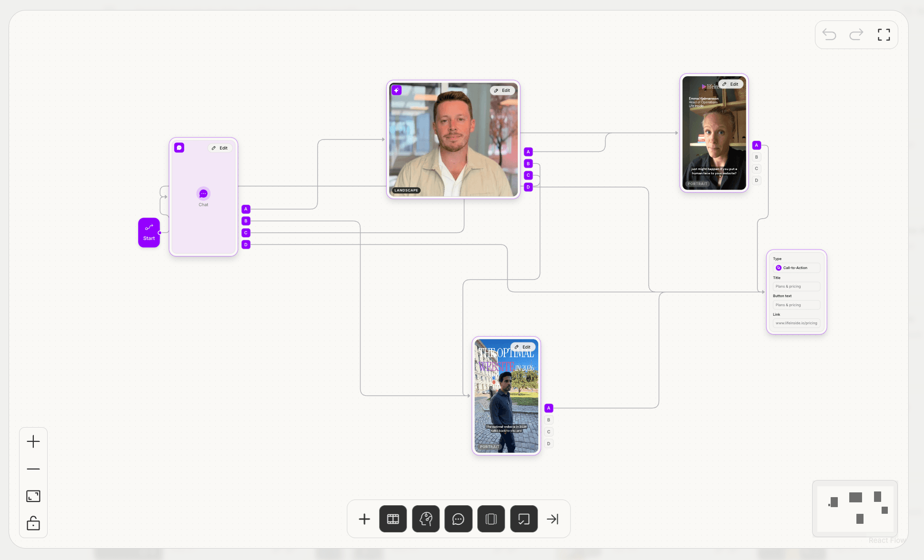The width and height of the screenshot is (924, 560).
Task: Click the Button text field
Action: click(797, 305)
